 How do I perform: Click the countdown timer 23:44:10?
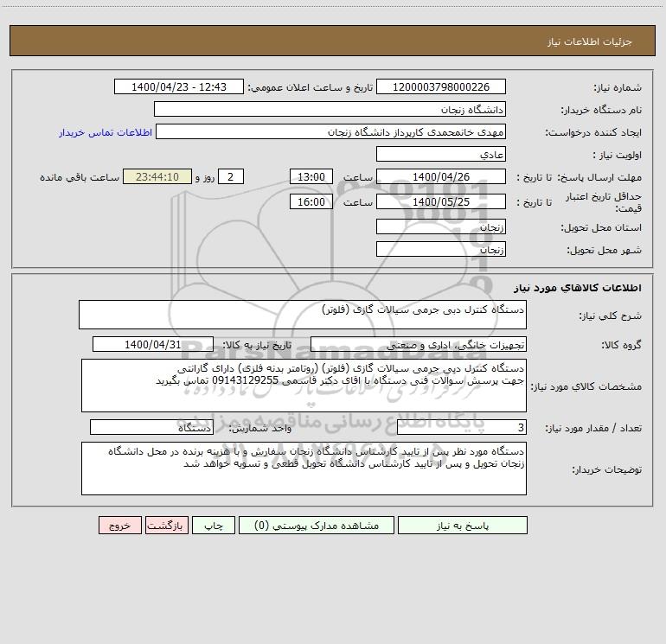point(157,176)
